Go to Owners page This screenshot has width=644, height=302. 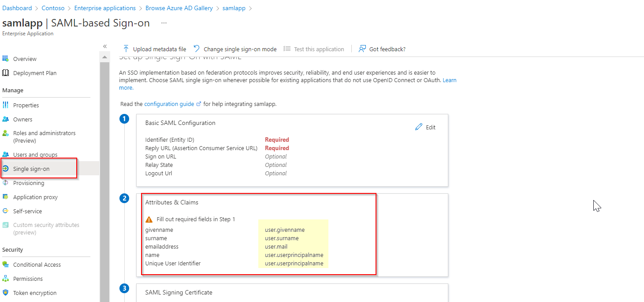point(22,119)
